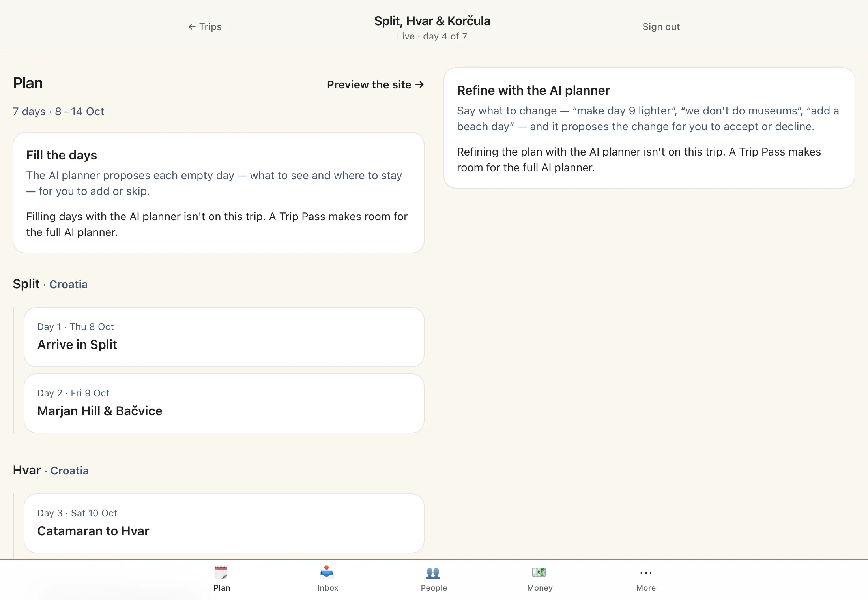The image size is (868, 600).
Task: Click the 'Day 3 · Sat 10 Oct' label
Action: tap(77, 513)
